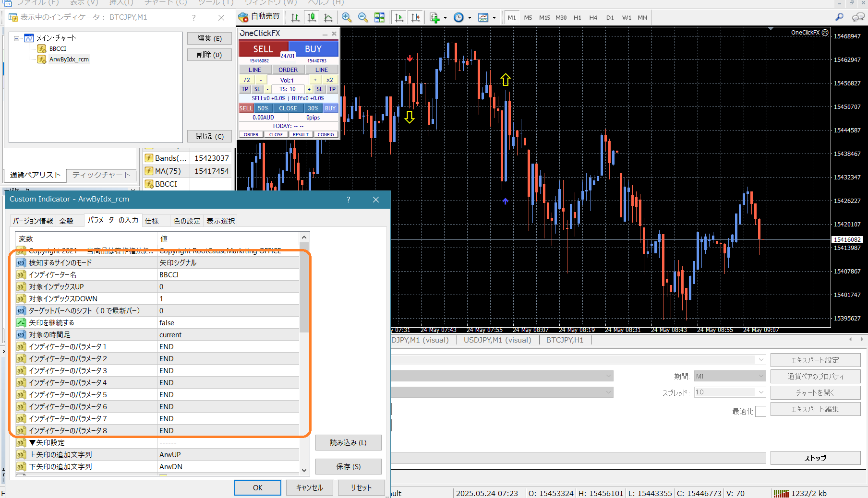Click the big red SELL button
This screenshot has width=868, height=498.
[263, 49]
